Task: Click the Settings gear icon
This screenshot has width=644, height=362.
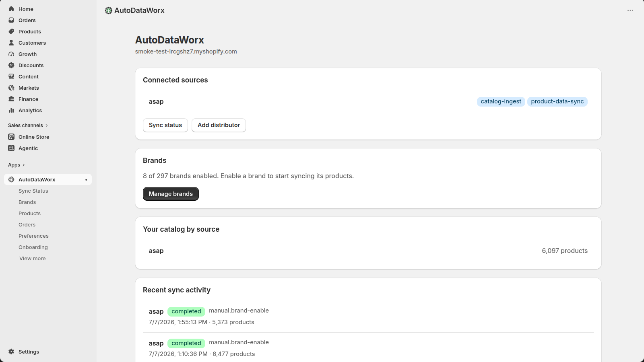Action: (x=11, y=352)
